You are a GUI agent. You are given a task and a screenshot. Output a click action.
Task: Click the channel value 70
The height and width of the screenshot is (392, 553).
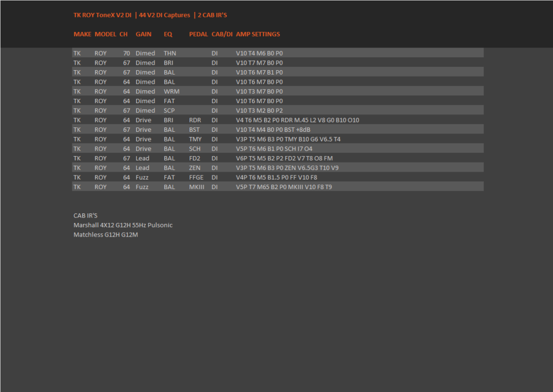[126, 53]
